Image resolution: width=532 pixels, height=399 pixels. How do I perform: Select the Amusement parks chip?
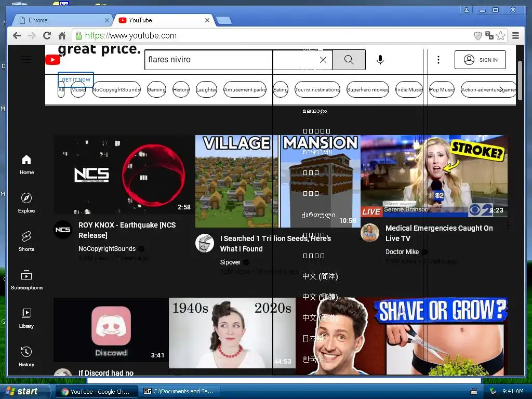tap(245, 89)
